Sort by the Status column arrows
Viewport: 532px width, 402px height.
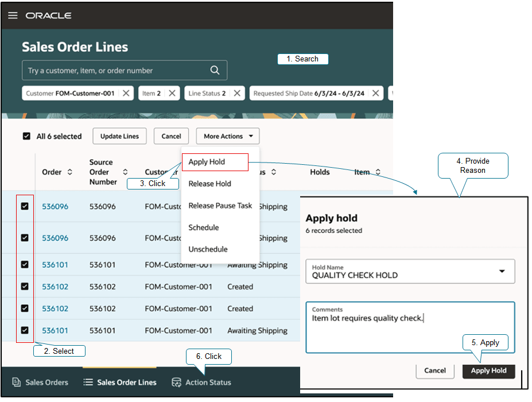(x=274, y=172)
